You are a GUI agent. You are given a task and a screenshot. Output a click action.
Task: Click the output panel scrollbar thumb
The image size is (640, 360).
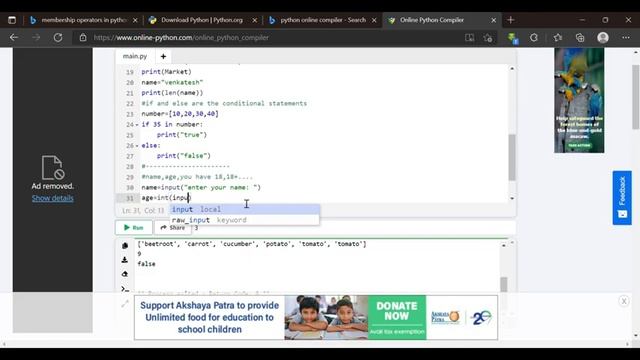[504, 284]
